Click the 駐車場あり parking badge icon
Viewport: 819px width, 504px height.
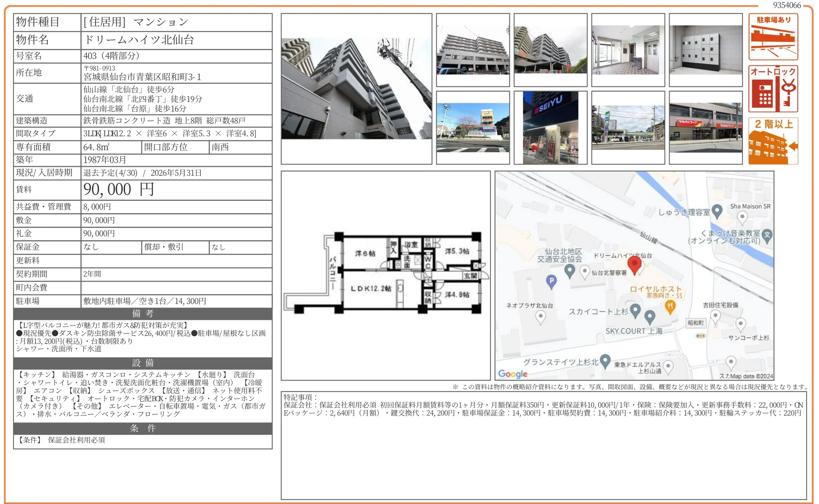click(773, 36)
